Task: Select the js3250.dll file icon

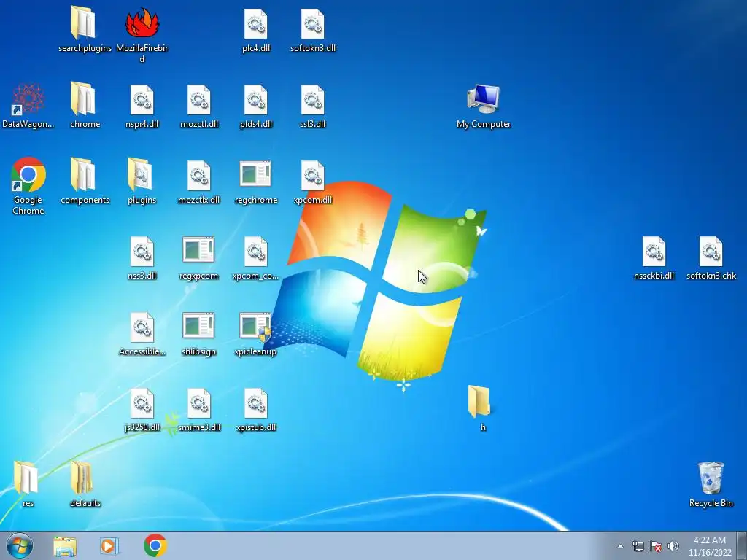Action: click(142, 403)
